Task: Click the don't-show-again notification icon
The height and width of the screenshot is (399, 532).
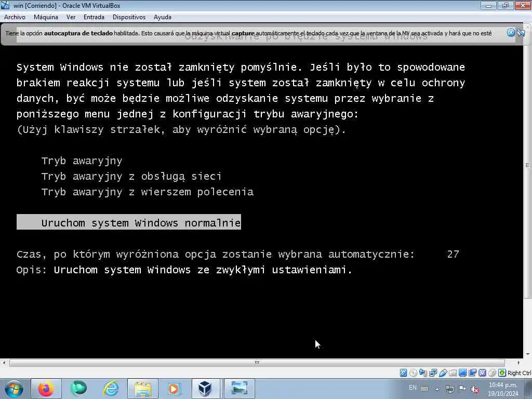Action: pos(521,33)
